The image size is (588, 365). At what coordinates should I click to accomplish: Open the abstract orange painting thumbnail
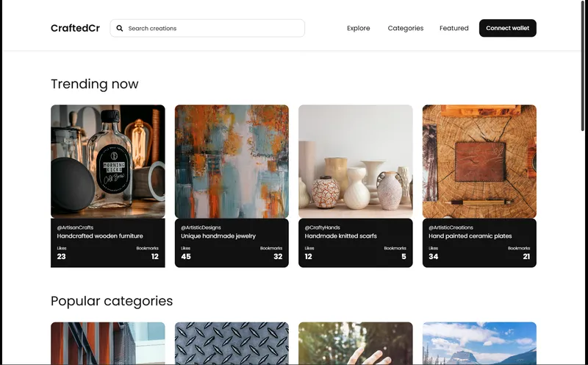point(232,161)
